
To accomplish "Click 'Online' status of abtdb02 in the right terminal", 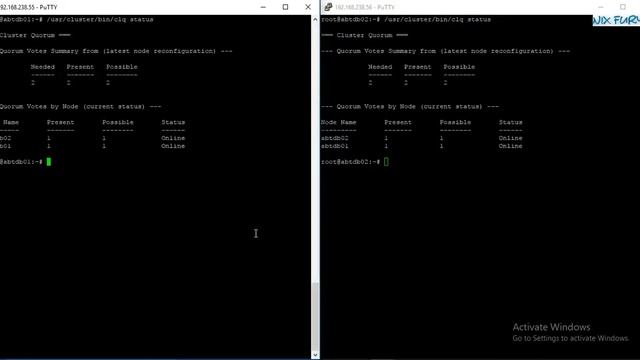I will click(510, 138).
